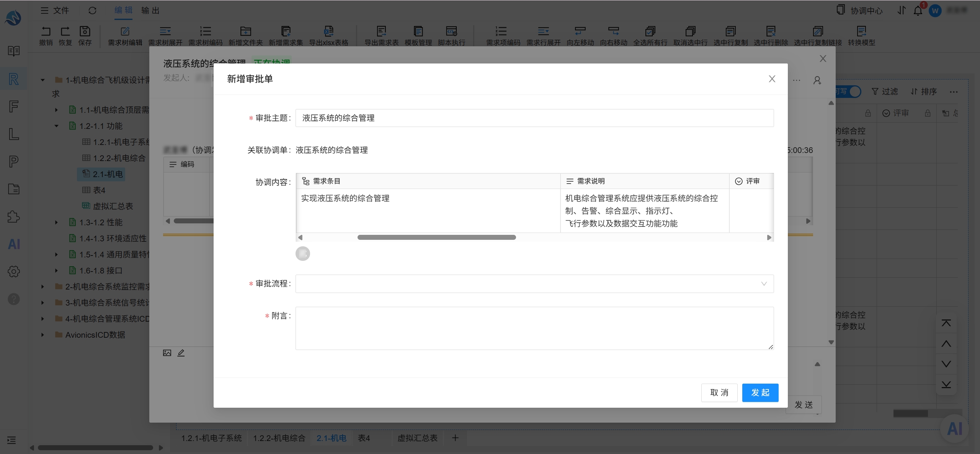Screen dimensions: 980x454
Task: Click 新增文件夹 toolbar icon
Action: [245, 31]
